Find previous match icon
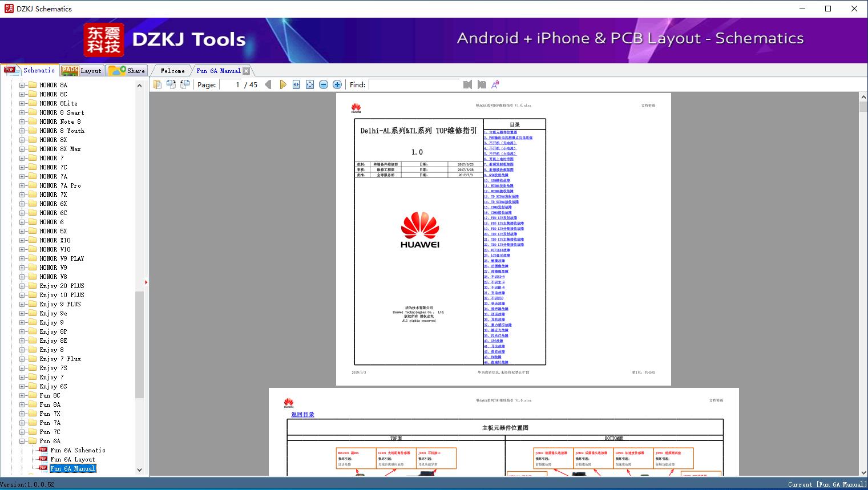This screenshot has width=868, height=490. click(468, 84)
